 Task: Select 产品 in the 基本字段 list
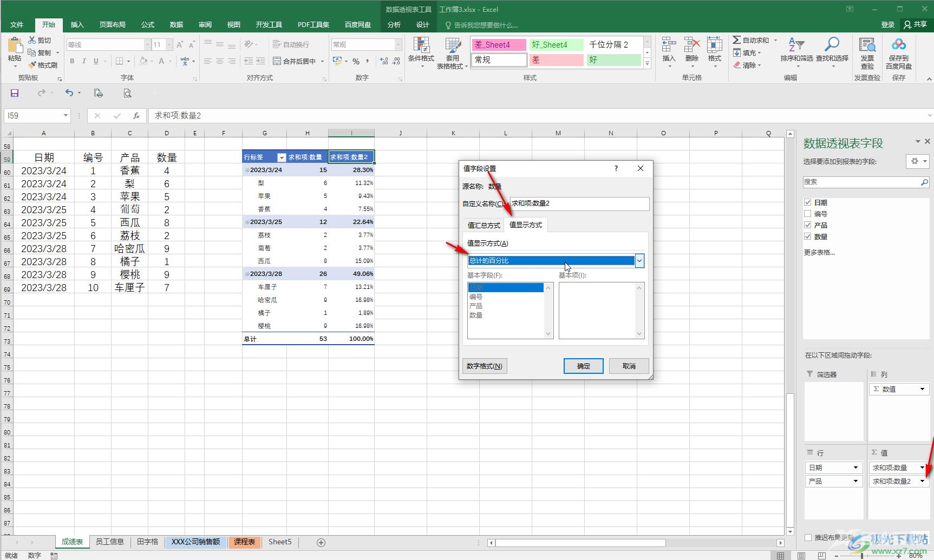pyautogui.click(x=476, y=306)
